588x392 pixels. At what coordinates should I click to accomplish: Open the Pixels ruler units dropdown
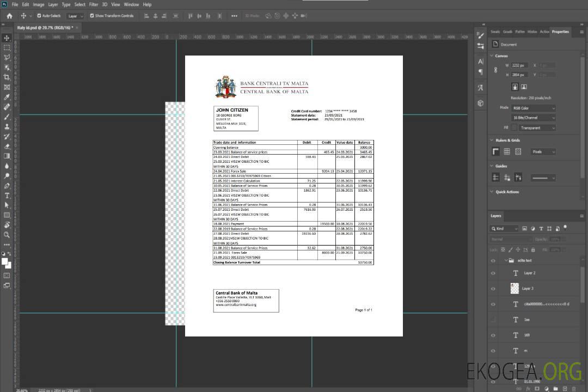tap(543, 151)
